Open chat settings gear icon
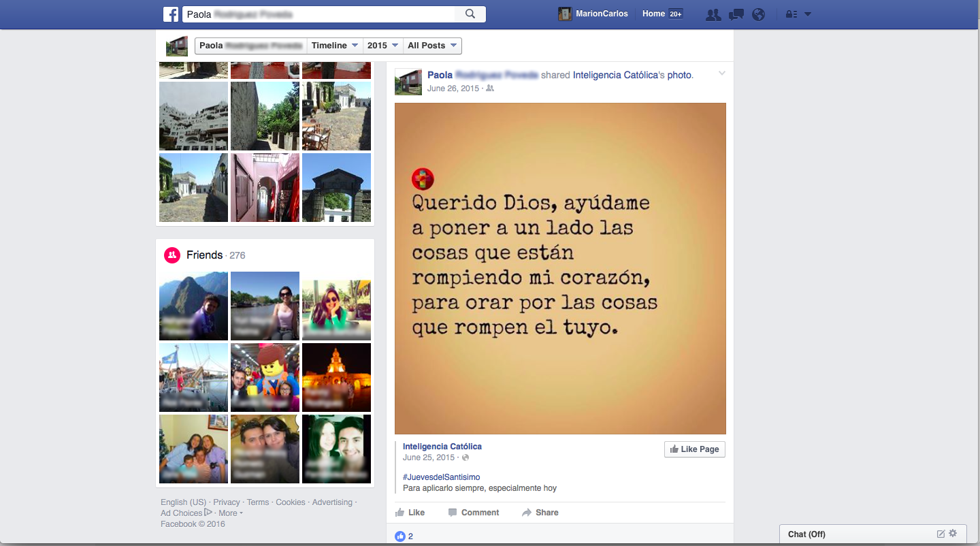The image size is (980, 546). [953, 534]
